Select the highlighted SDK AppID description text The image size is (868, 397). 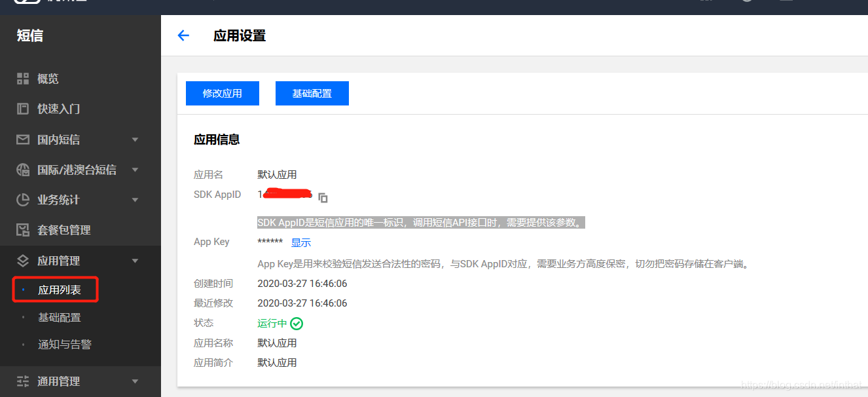click(x=421, y=221)
